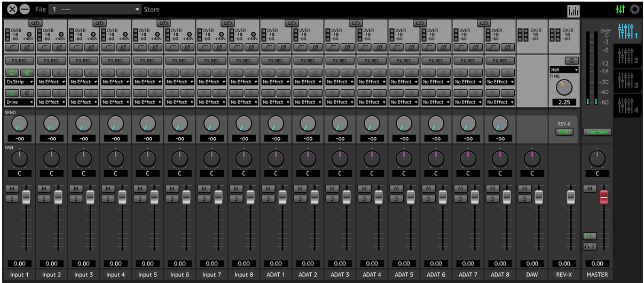Click the red MASTER fader handle
The width and height of the screenshot is (644, 283).
tap(604, 196)
